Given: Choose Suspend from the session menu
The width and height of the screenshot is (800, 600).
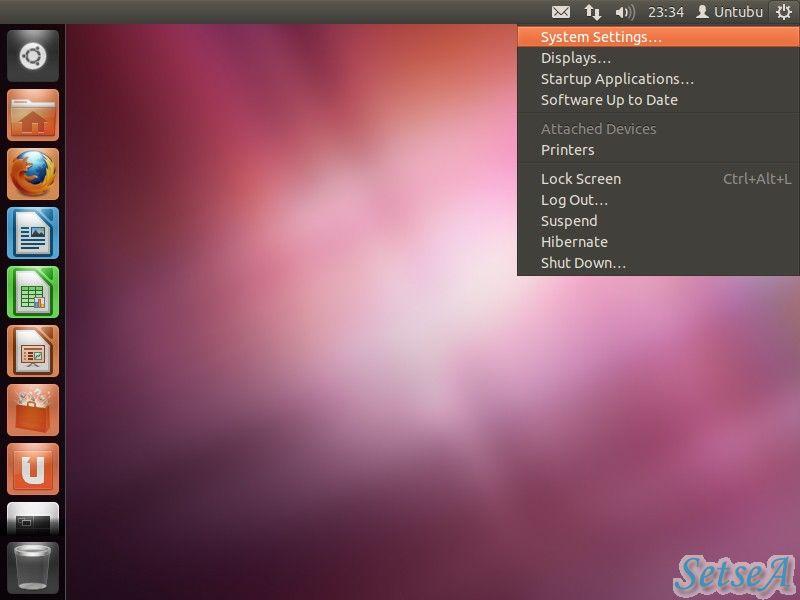Looking at the screenshot, I should [658, 221].
